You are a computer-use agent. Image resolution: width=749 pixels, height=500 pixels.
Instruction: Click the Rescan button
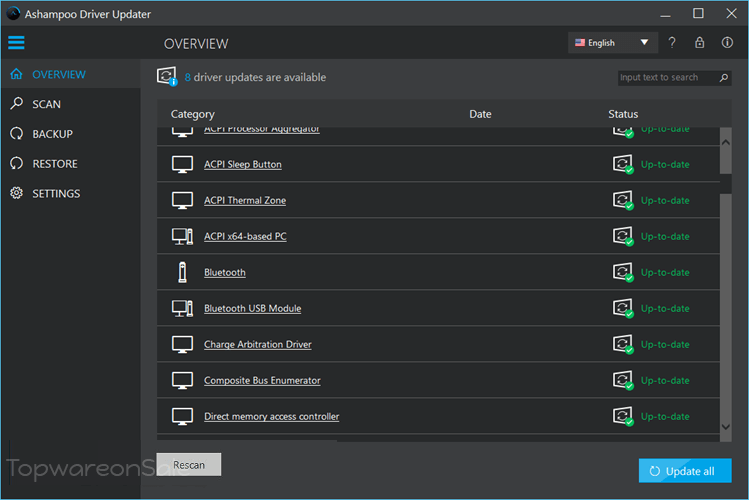189,465
